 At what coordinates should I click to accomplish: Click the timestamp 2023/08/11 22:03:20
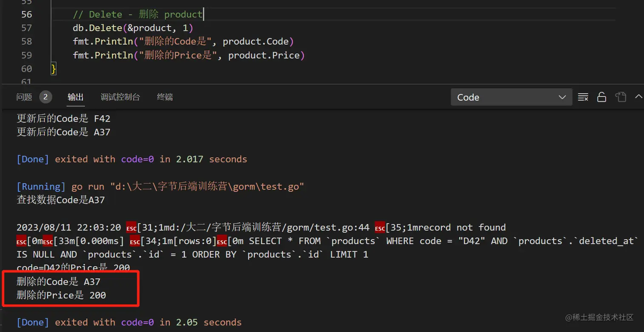pyautogui.click(x=69, y=228)
